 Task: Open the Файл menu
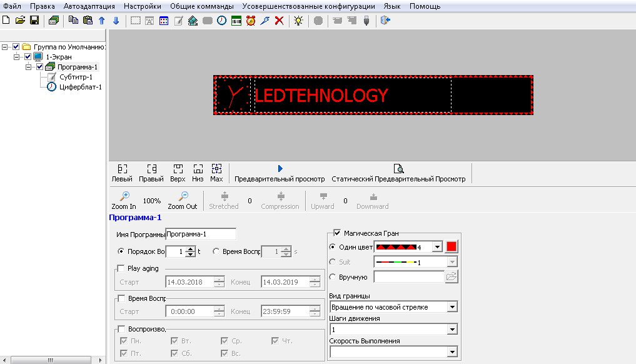[12, 6]
